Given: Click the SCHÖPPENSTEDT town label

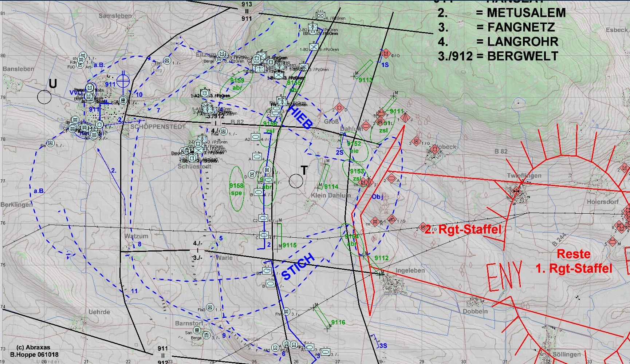Looking at the screenshot, I should pyautogui.click(x=158, y=127).
